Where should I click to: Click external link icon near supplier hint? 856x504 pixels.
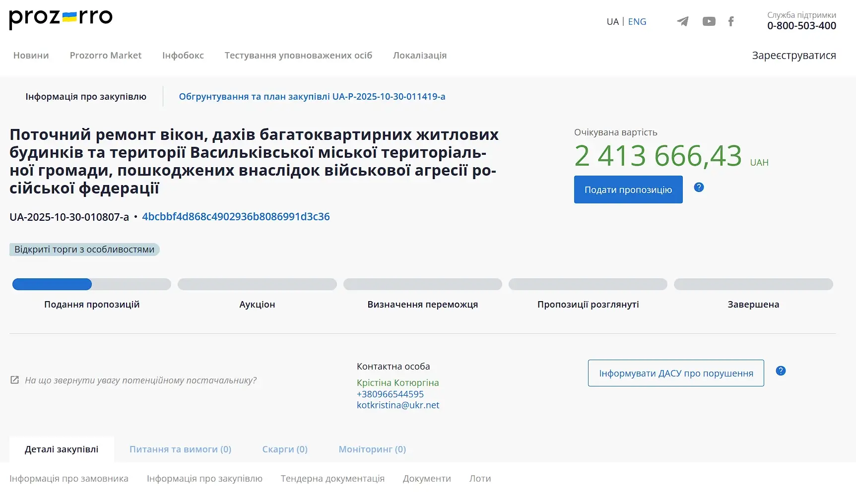[15, 380]
